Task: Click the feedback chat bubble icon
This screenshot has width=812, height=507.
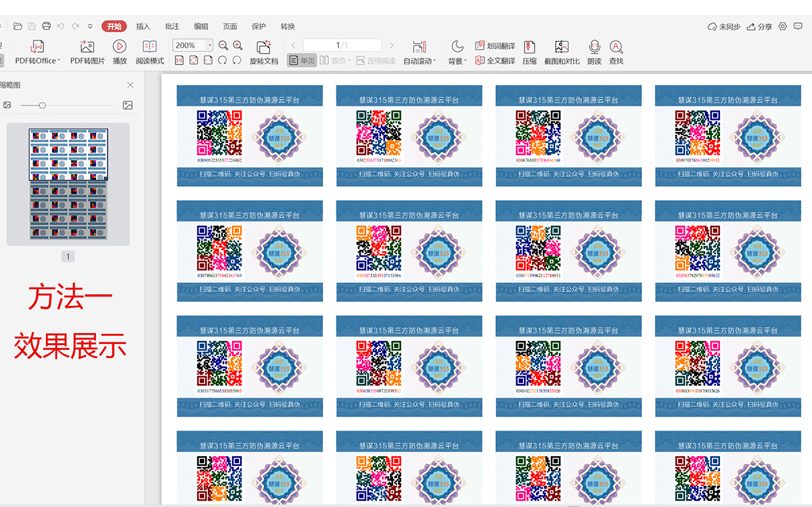Action: coord(798,26)
